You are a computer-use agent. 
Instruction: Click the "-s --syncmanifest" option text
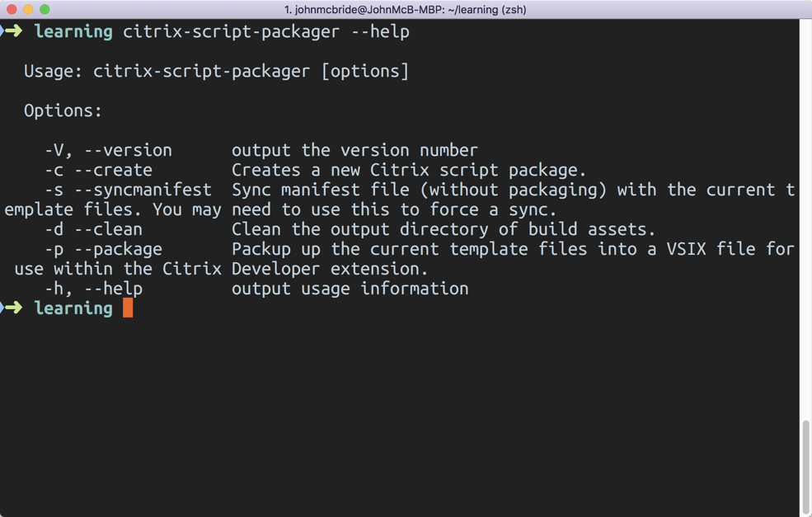coord(128,190)
